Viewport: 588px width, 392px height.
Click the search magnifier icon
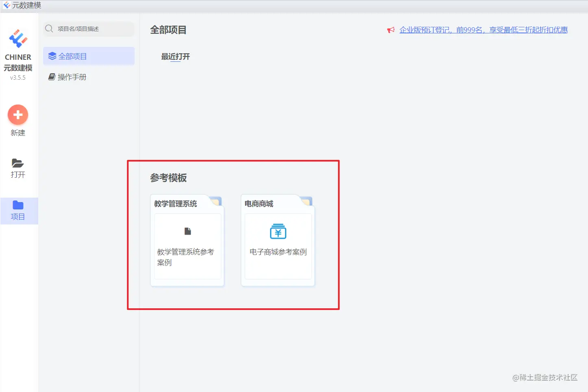[x=49, y=28]
